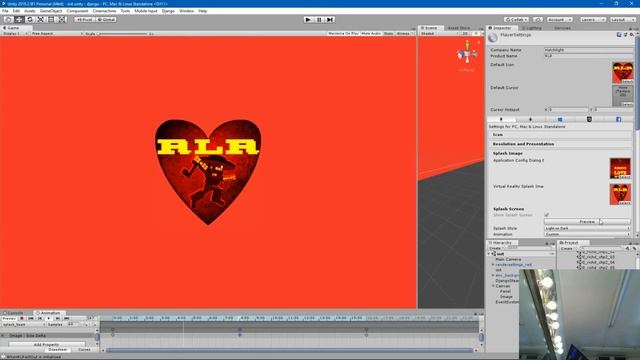This screenshot has width=640, height=360.
Task: Toggle the Show Splash Screen checkbox
Action: click(x=547, y=215)
